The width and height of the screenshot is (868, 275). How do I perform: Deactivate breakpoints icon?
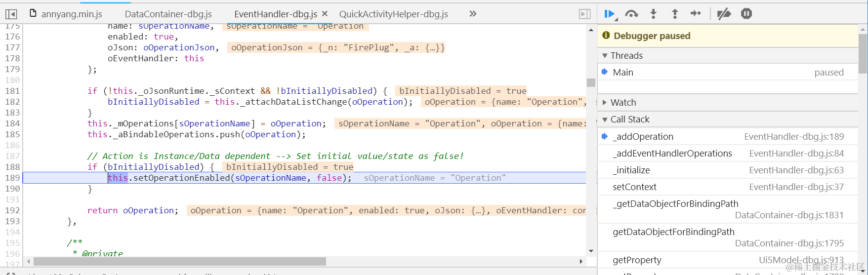(724, 14)
